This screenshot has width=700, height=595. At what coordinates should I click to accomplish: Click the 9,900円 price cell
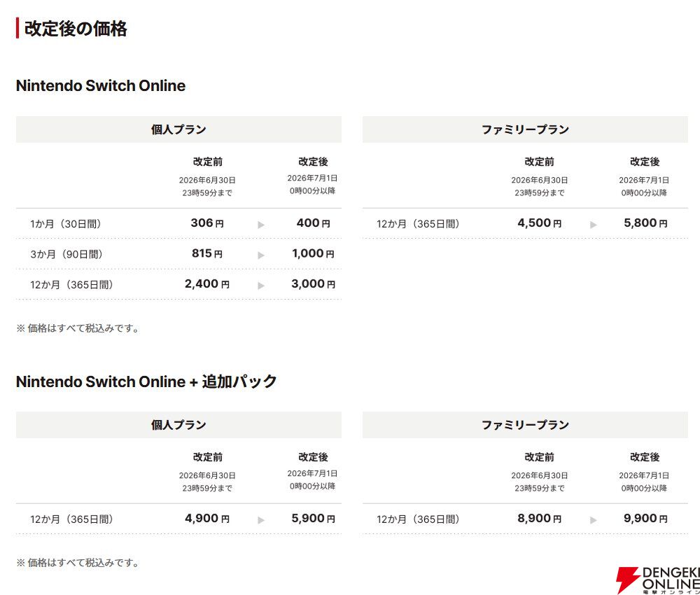click(x=645, y=518)
